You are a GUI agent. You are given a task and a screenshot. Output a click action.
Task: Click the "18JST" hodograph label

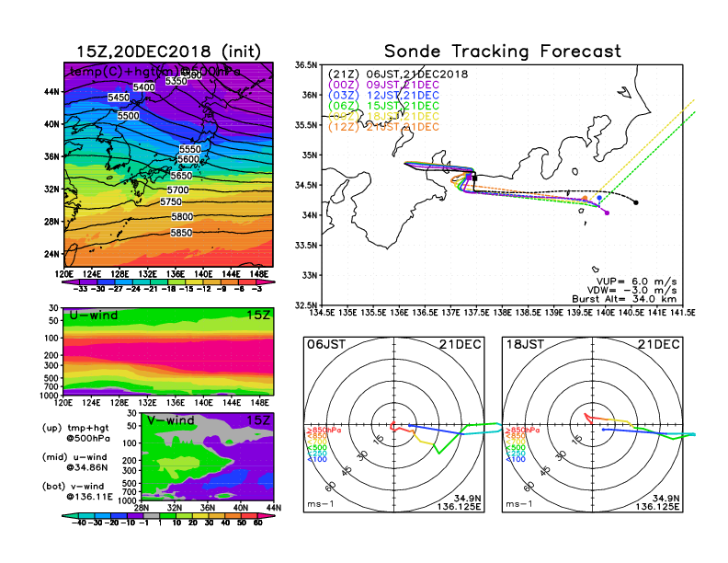525,344
